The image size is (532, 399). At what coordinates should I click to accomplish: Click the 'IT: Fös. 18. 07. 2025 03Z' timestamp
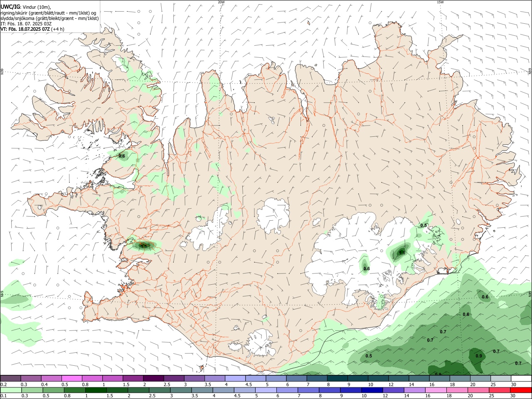pyautogui.click(x=26, y=24)
